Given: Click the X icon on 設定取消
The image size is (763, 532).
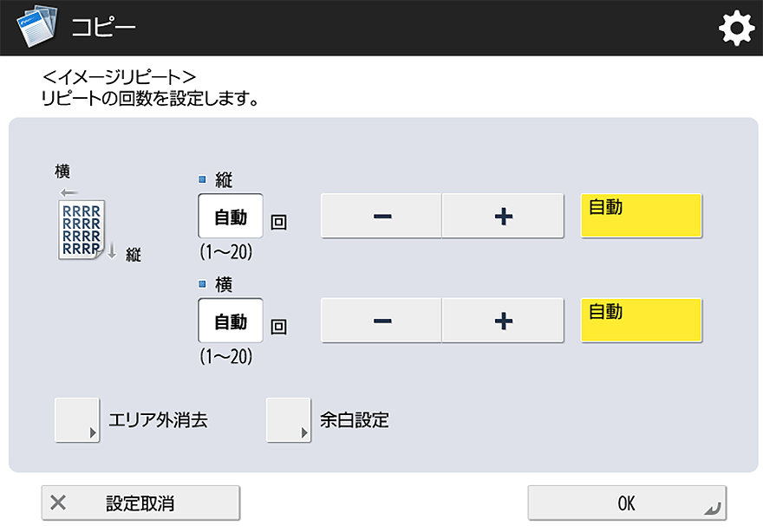Looking at the screenshot, I should (x=58, y=503).
